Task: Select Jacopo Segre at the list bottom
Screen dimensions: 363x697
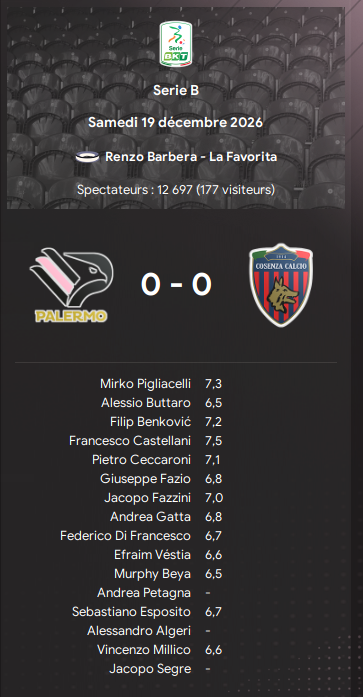Action: [150, 669]
